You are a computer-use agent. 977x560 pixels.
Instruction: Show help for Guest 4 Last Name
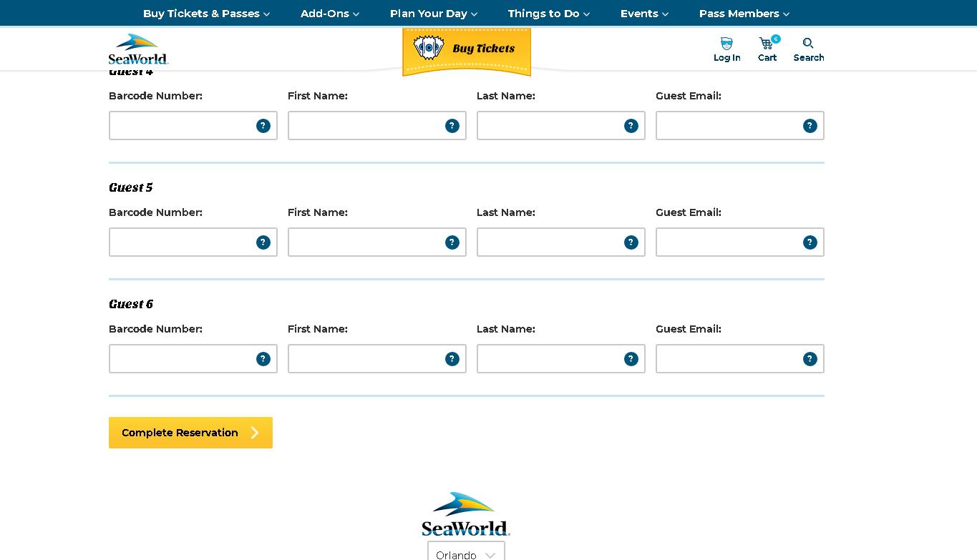pos(631,126)
